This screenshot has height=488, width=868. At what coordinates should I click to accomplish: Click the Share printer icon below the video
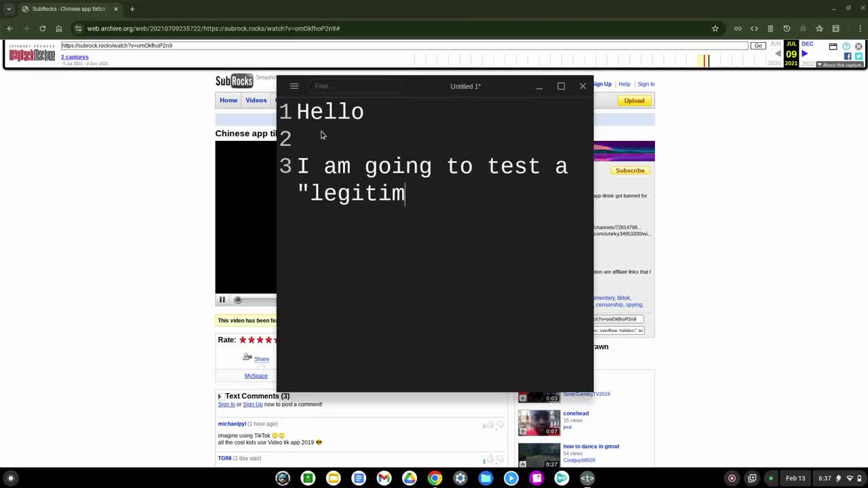pyautogui.click(x=247, y=356)
